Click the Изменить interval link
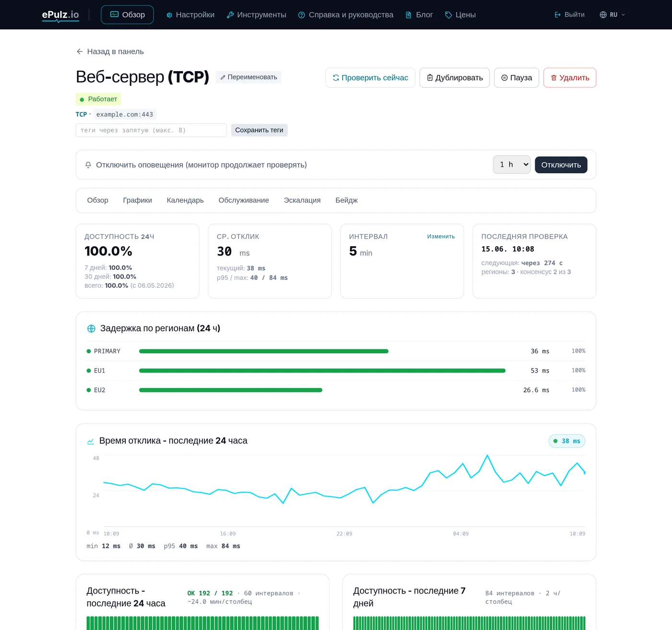This screenshot has height=630, width=672. click(x=441, y=236)
